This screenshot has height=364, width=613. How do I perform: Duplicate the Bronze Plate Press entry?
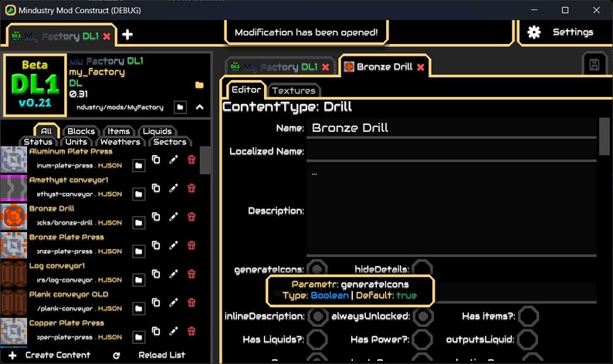click(x=156, y=245)
